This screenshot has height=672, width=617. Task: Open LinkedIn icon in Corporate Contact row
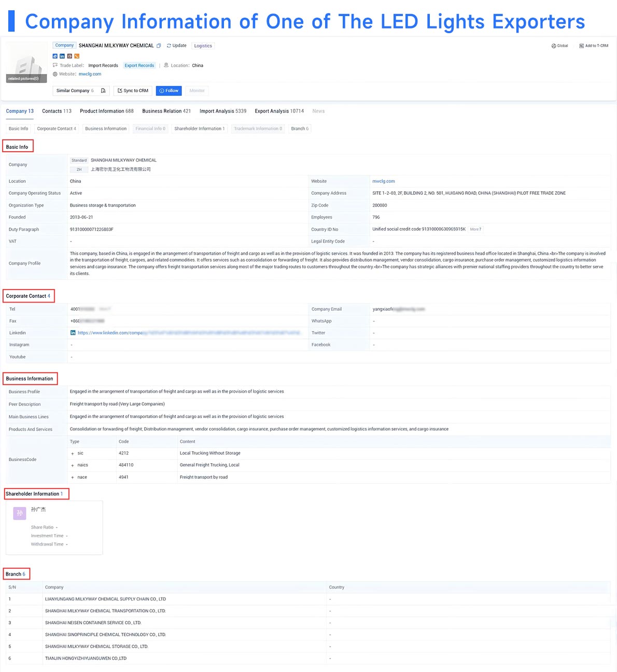click(73, 333)
